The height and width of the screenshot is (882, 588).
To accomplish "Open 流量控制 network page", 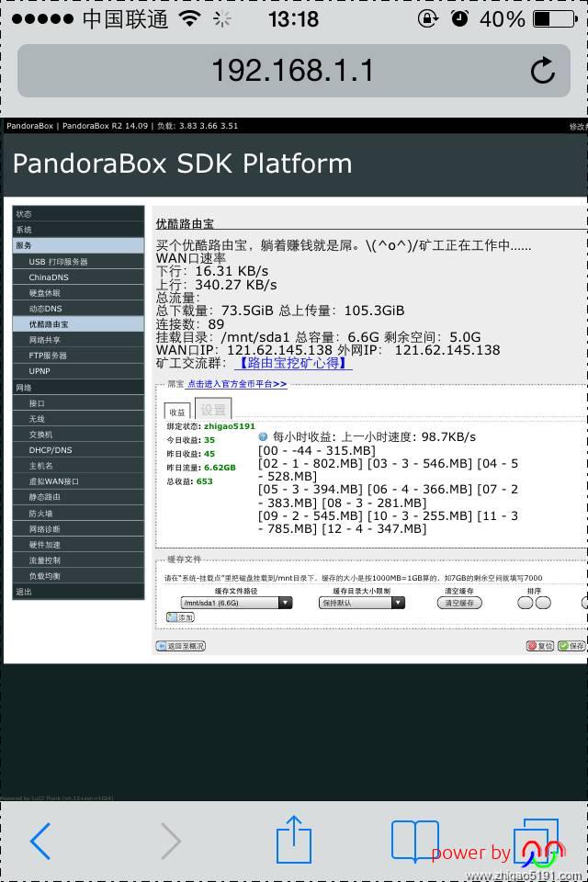I will (78, 560).
